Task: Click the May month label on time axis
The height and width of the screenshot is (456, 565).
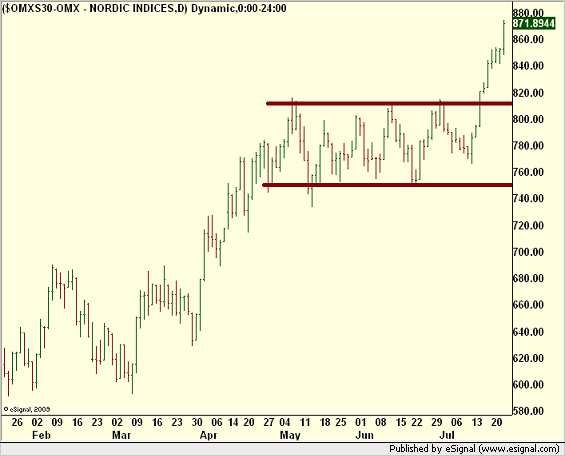Action: coord(290,435)
